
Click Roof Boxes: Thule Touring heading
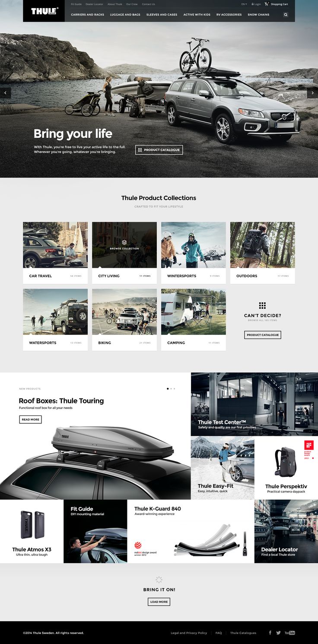(x=61, y=401)
